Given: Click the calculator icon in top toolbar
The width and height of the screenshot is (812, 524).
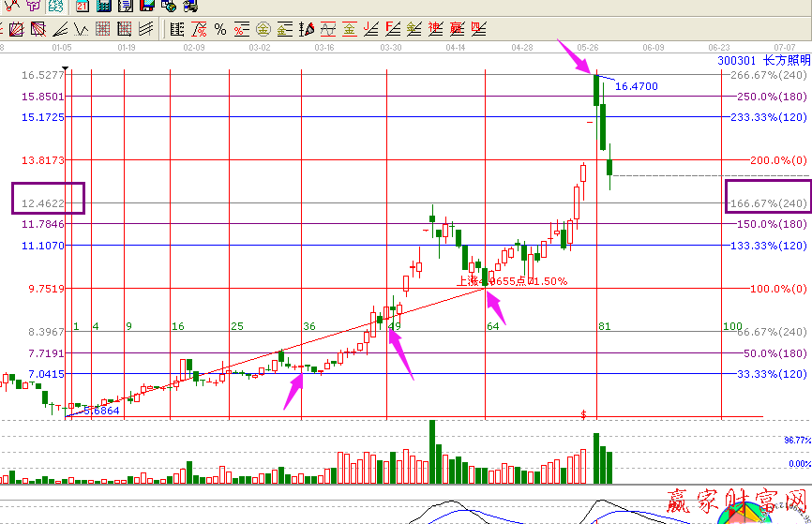Looking at the screenshot, I should (x=103, y=6).
